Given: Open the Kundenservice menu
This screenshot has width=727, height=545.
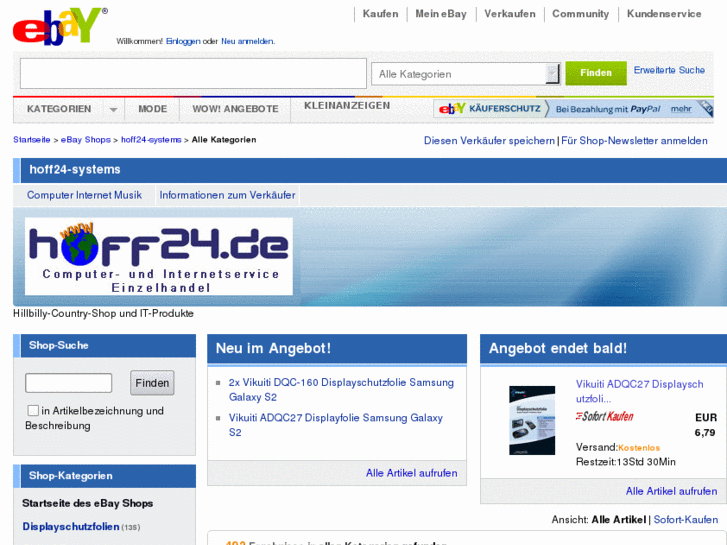Looking at the screenshot, I should 664,14.
